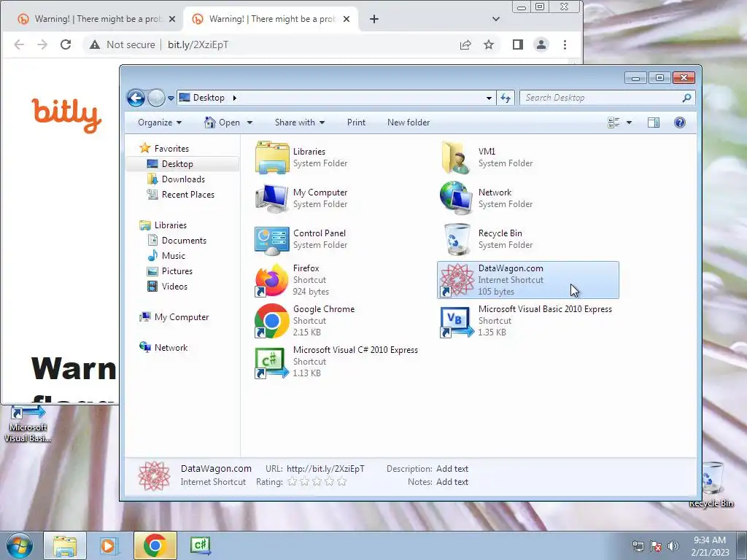Select Microsoft Visual Basic 2010 Express icon
The width and height of the screenshot is (747, 560).
click(457, 321)
